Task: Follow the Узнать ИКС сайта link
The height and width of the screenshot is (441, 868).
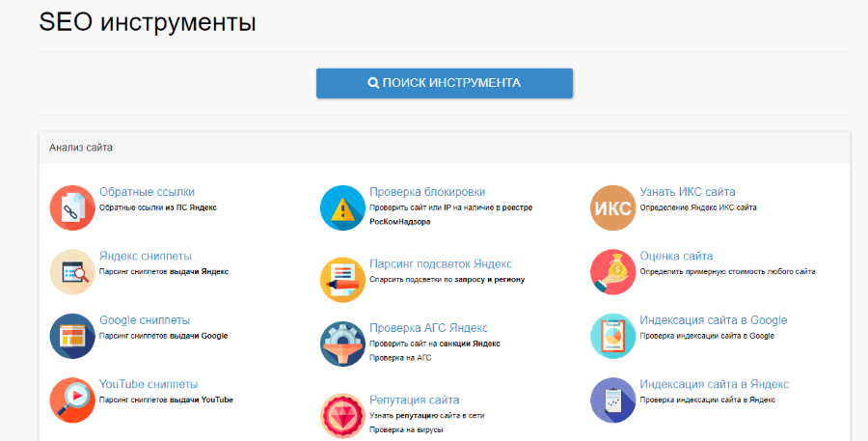Action: coord(688,192)
